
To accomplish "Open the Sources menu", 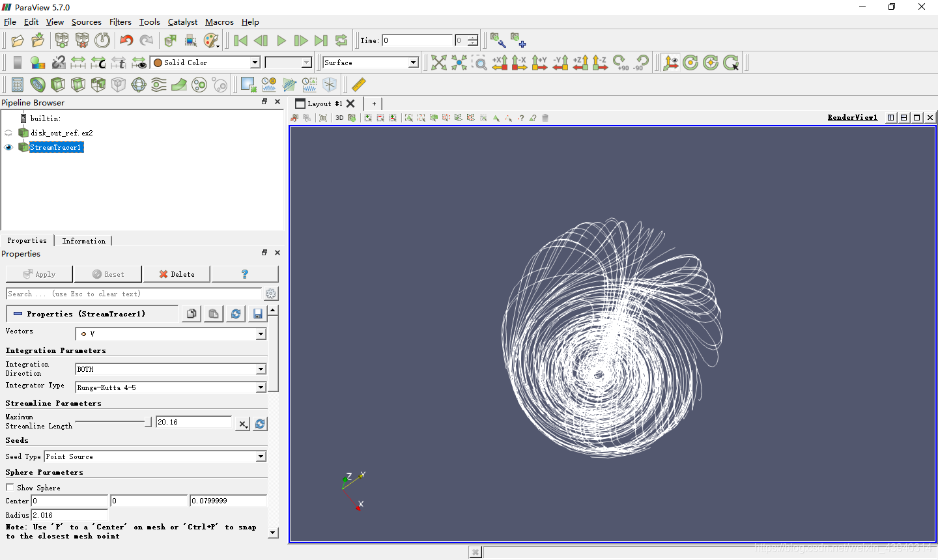I will tap(87, 22).
